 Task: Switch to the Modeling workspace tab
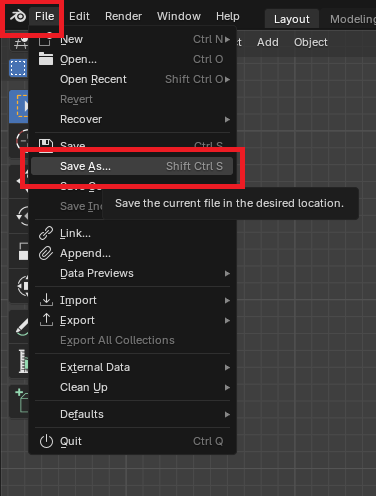[353, 19]
